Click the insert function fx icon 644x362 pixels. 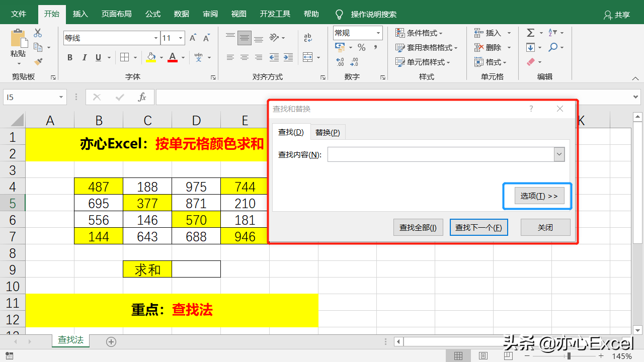pos(142,97)
